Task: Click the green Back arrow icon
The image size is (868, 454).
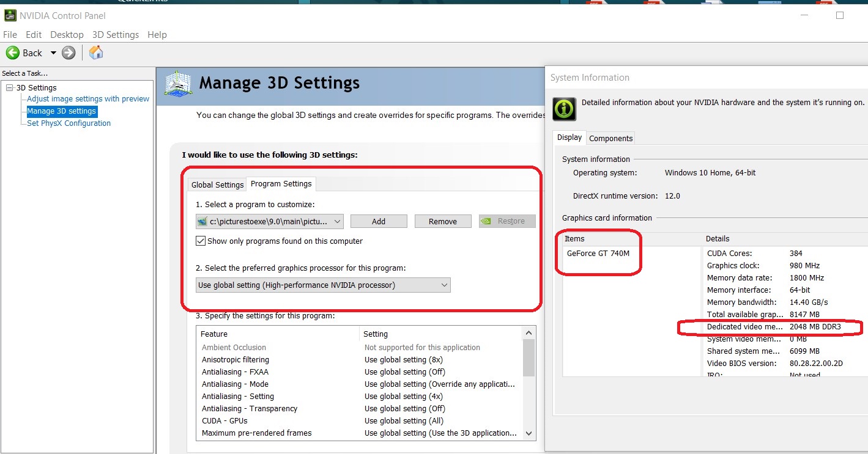Action: (13, 53)
